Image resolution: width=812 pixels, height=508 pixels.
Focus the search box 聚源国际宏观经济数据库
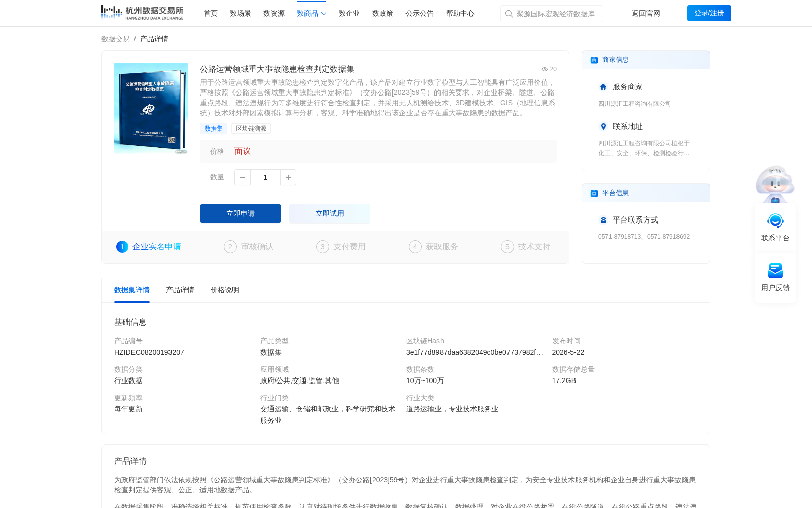click(552, 14)
